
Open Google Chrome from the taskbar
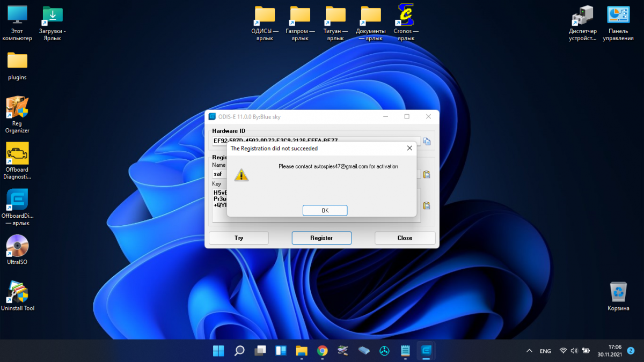322,351
